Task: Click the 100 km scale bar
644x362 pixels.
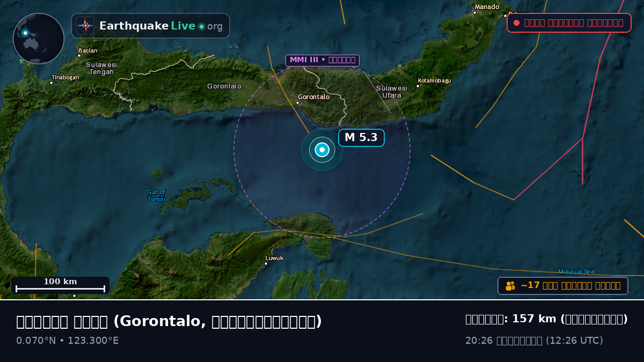Action: 60,285
